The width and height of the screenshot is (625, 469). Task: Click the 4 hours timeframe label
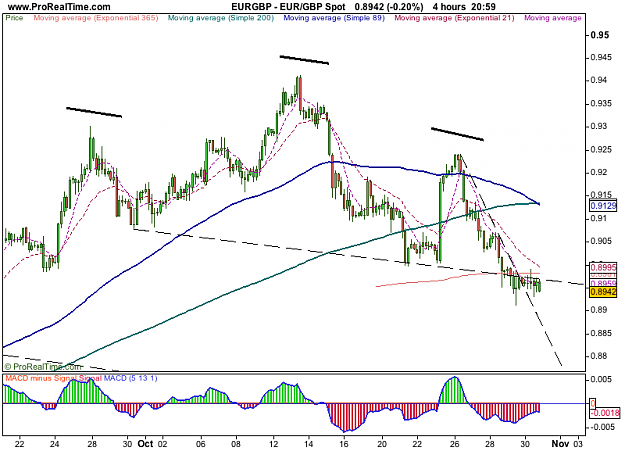[x=449, y=7]
